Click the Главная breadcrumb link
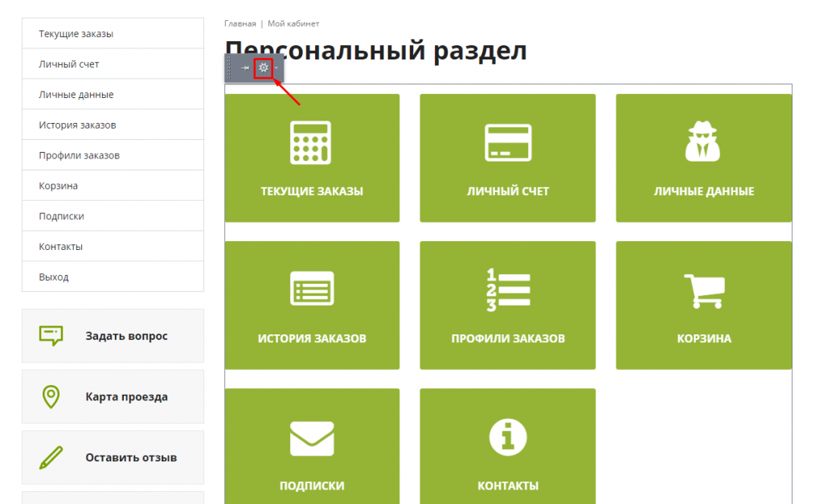 click(240, 23)
